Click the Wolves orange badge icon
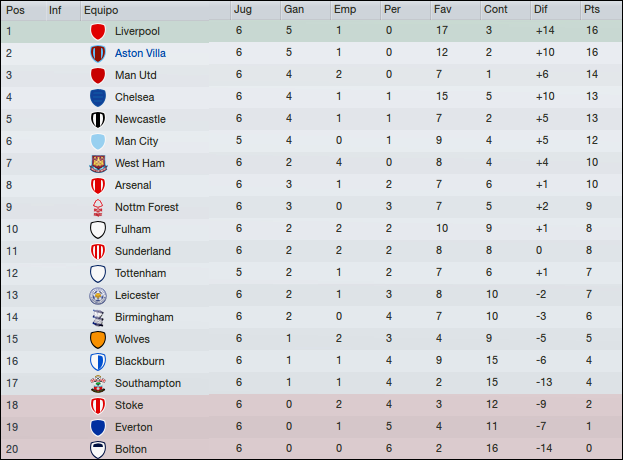The image size is (623, 460). coord(98,339)
